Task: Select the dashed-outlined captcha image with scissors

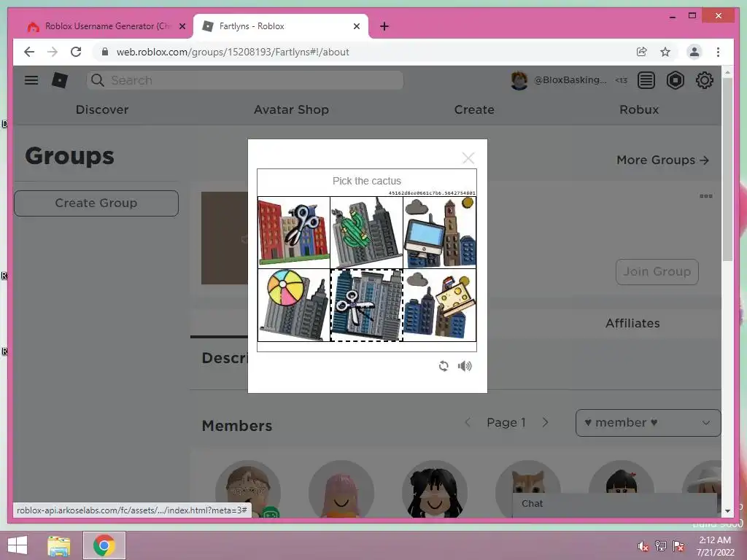Action: 366,306
